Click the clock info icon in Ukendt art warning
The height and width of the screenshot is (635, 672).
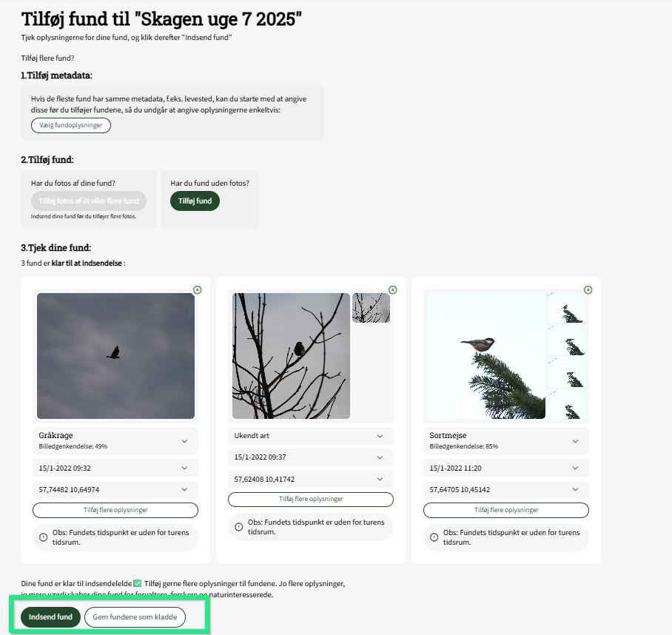tap(239, 527)
